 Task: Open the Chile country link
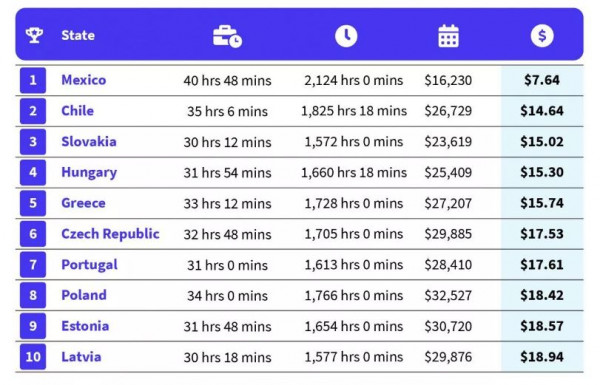pyautogui.click(x=78, y=111)
